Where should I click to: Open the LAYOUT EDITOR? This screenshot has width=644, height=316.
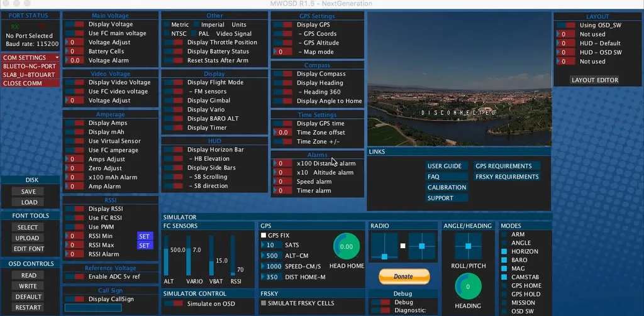point(594,80)
